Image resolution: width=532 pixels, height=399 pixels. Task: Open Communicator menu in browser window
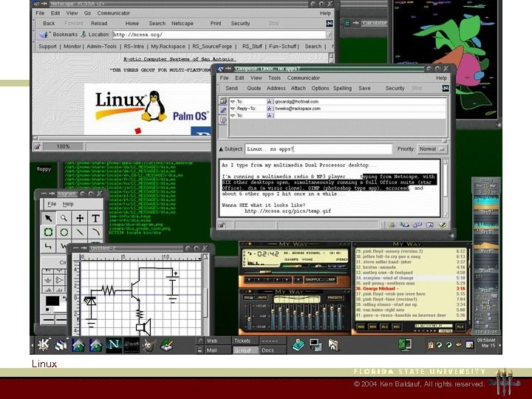click(x=113, y=13)
